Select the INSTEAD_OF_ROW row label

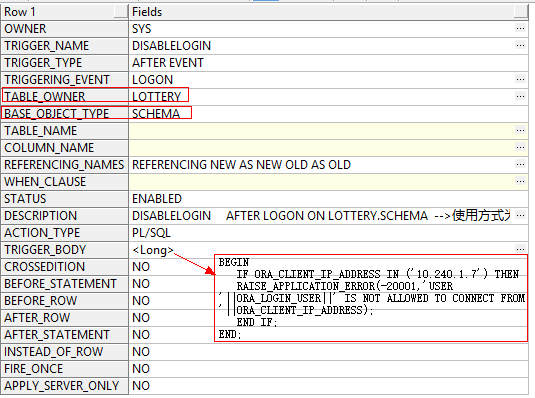pos(64,352)
